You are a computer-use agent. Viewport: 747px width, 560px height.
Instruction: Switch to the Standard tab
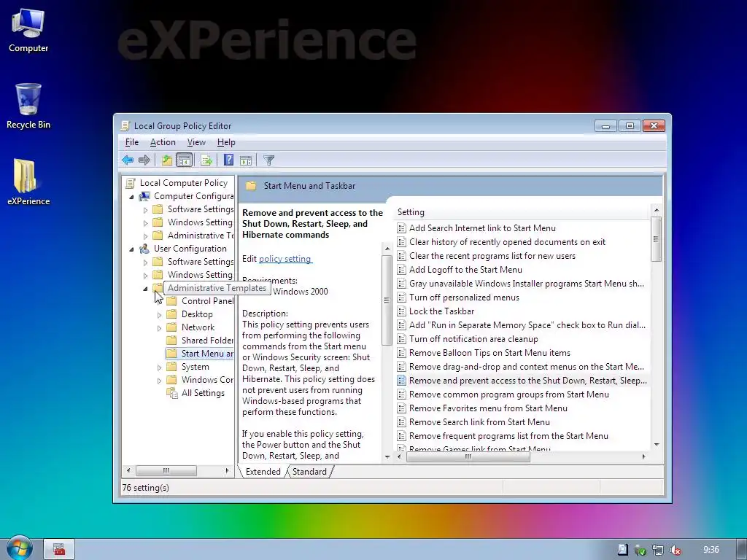(309, 472)
